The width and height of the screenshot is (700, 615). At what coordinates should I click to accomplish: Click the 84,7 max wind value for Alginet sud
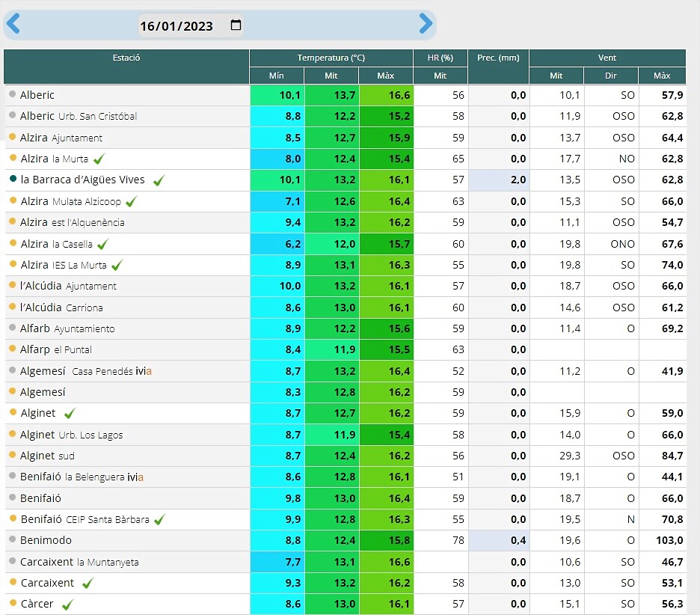(x=672, y=456)
